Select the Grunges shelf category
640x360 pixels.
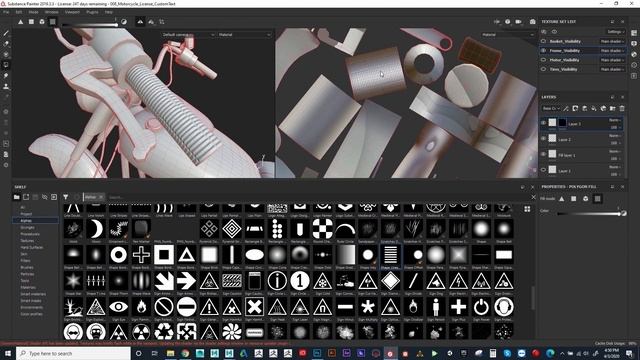(27, 227)
